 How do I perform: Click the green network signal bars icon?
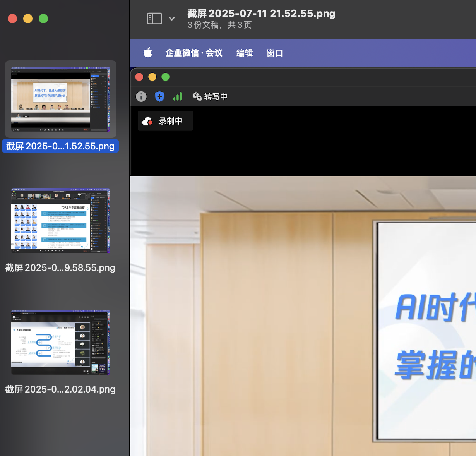coord(178,96)
